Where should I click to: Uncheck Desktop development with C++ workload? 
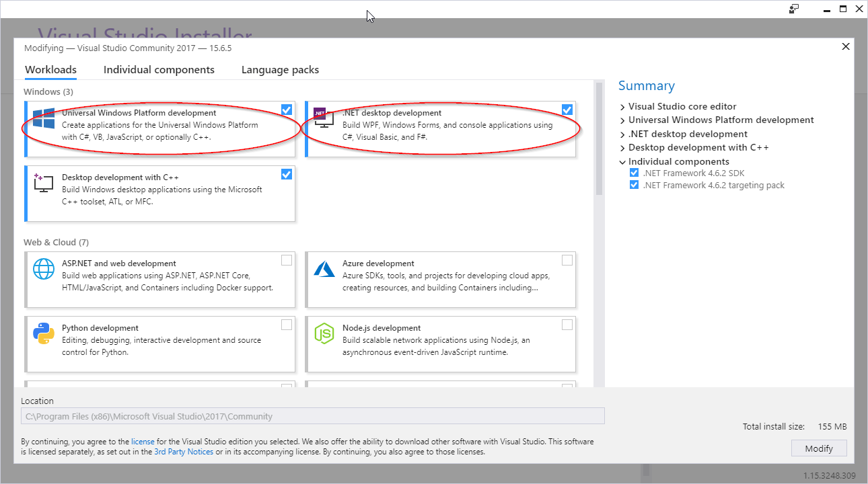(287, 174)
